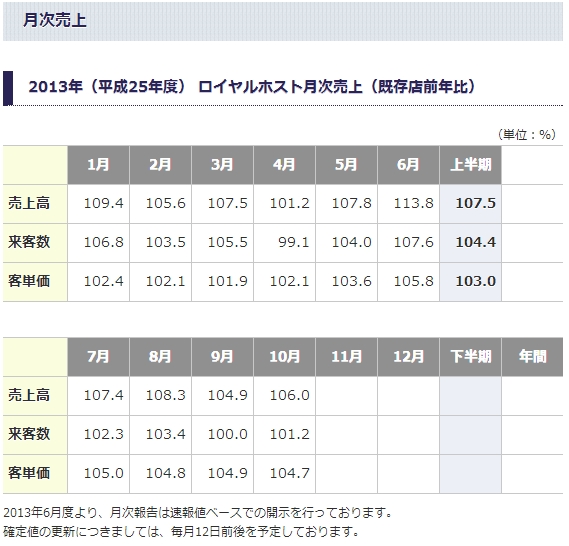Select the 上半期 column header
This screenshot has width=569, height=546.
click(471, 165)
